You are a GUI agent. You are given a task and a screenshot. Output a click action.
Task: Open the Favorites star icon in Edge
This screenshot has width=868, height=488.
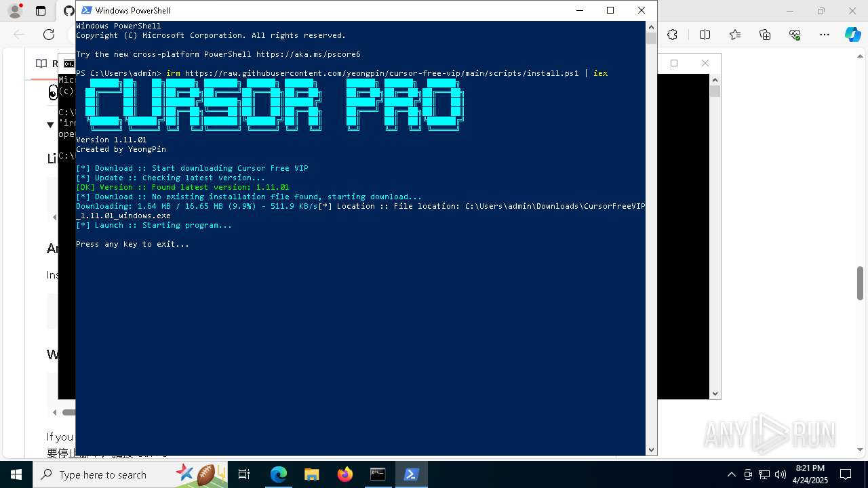tap(735, 35)
